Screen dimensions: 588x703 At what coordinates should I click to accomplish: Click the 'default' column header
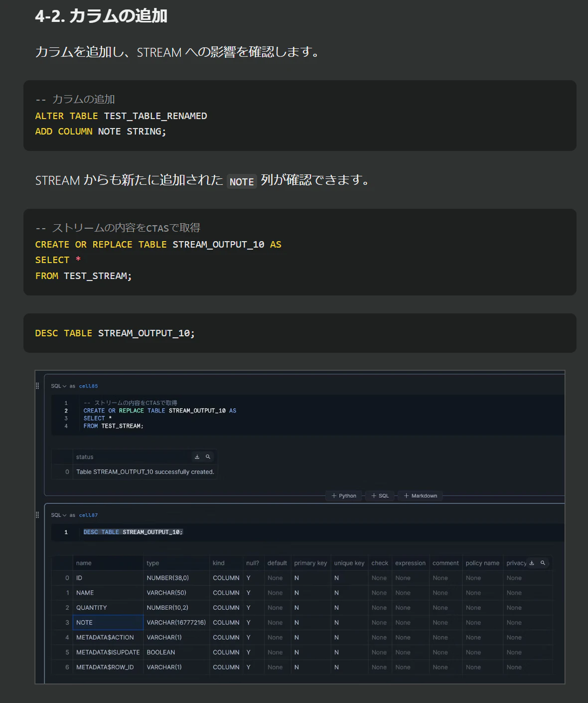(277, 563)
